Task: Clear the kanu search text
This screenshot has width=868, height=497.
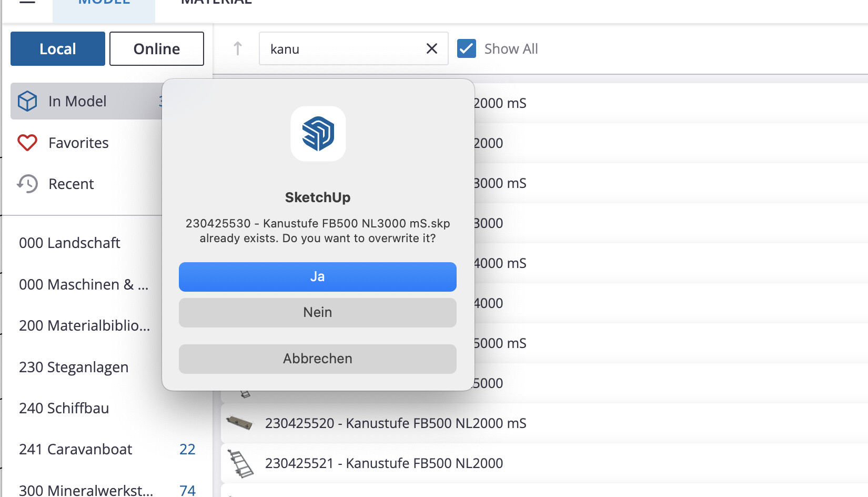Action: tap(432, 49)
